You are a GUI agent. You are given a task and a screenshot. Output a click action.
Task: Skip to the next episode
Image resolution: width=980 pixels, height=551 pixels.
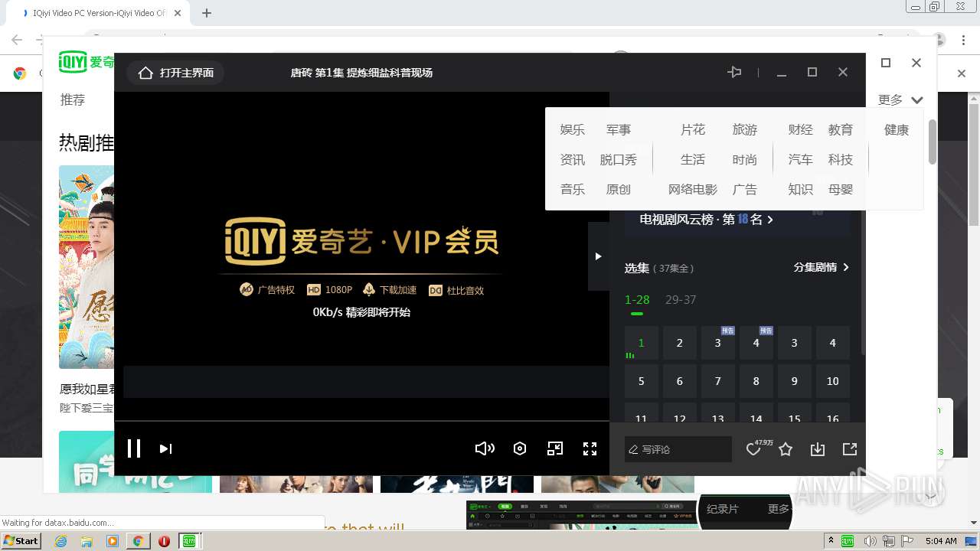click(x=165, y=448)
